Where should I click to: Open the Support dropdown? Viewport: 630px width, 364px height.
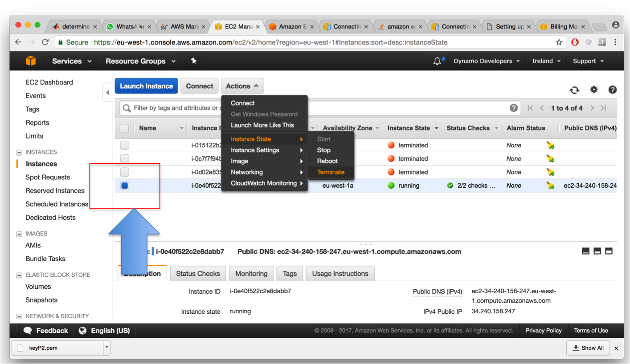pos(588,61)
